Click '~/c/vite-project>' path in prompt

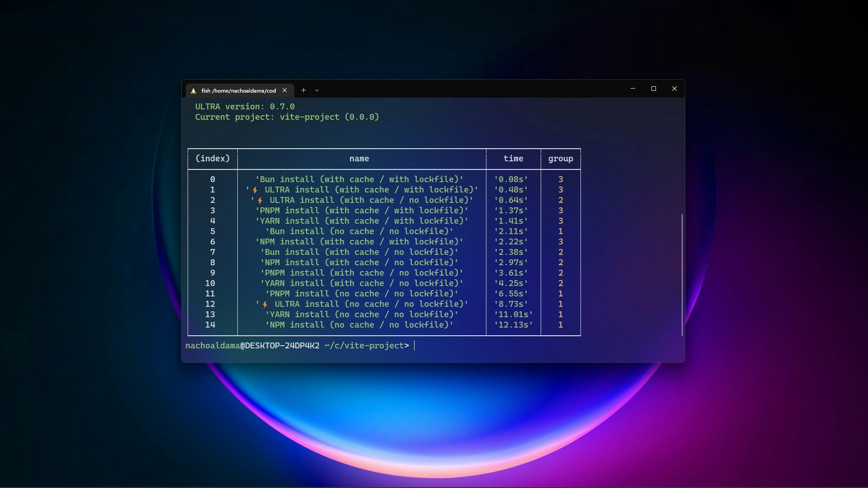coord(367,346)
